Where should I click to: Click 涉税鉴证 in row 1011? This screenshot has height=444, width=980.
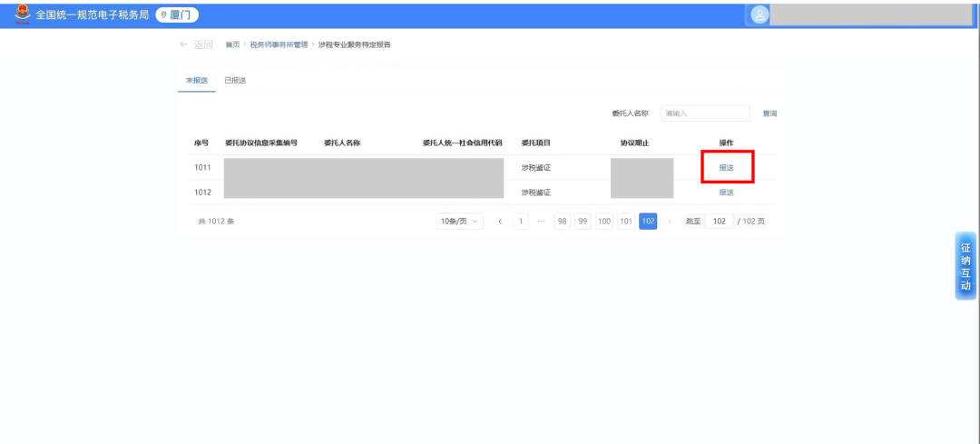pos(535,168)
